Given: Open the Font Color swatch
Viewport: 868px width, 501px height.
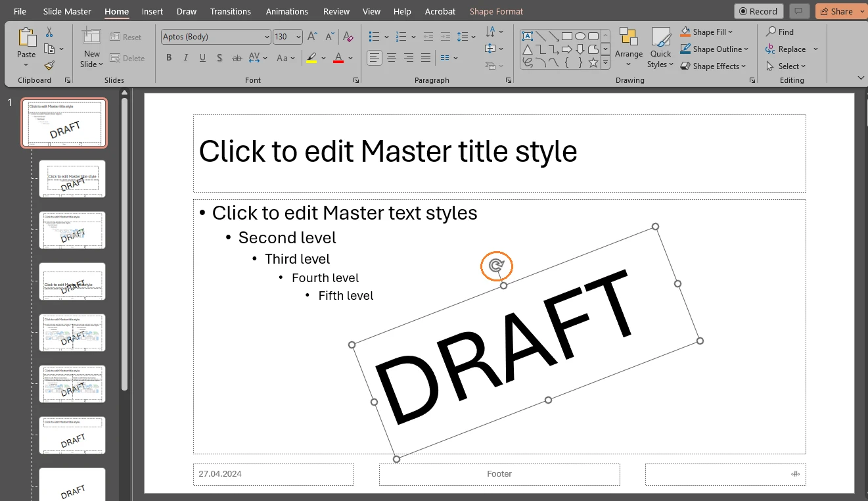Looking at the screenshot, I should [338, 58].
